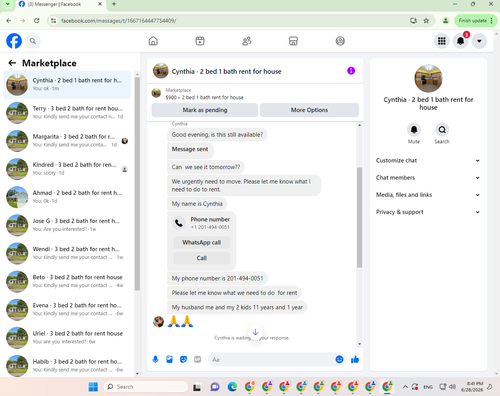Image resolution: width=500 pixels, height=396 pixels.
Task: Click chat messages scrollbar
Action: (359, 217)
